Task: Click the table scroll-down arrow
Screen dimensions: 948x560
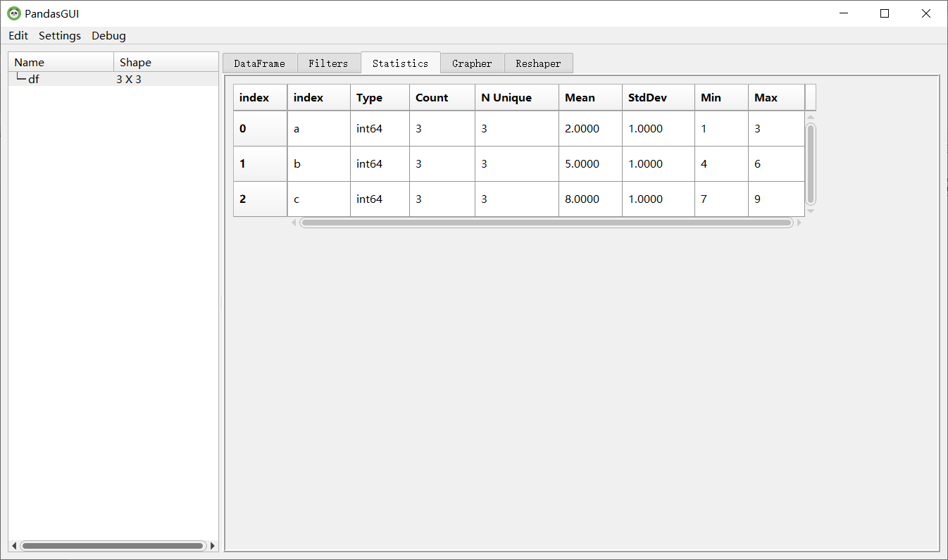Action: (x=811, y=211)
